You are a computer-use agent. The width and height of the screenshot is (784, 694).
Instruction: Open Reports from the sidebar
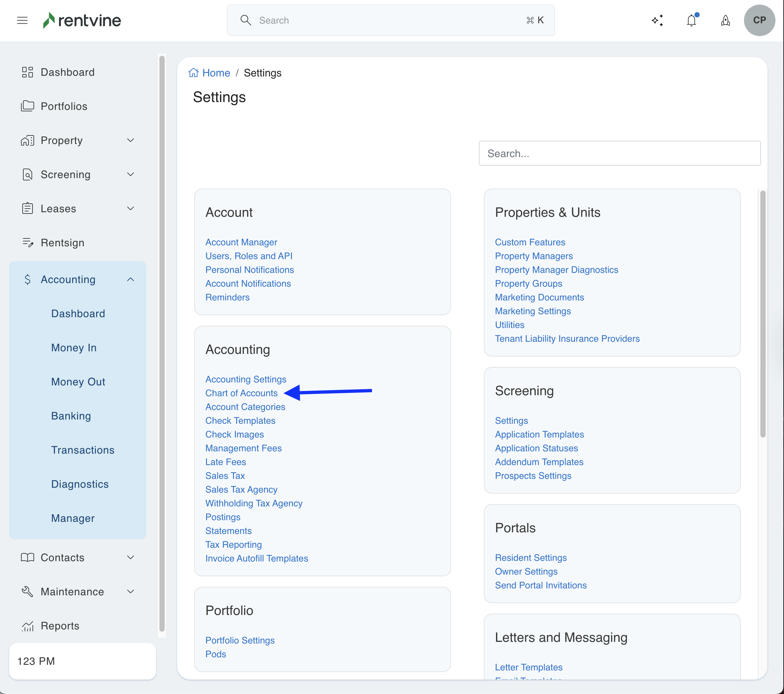click(x=60, y=626)
